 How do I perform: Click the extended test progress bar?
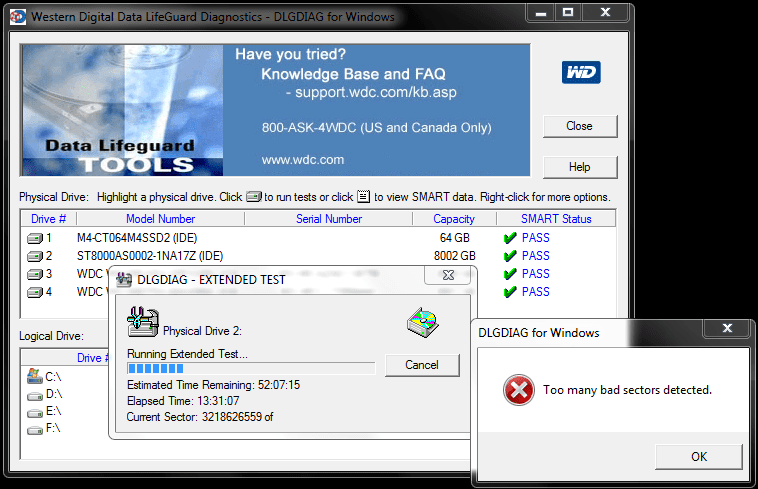coord(251,369)
